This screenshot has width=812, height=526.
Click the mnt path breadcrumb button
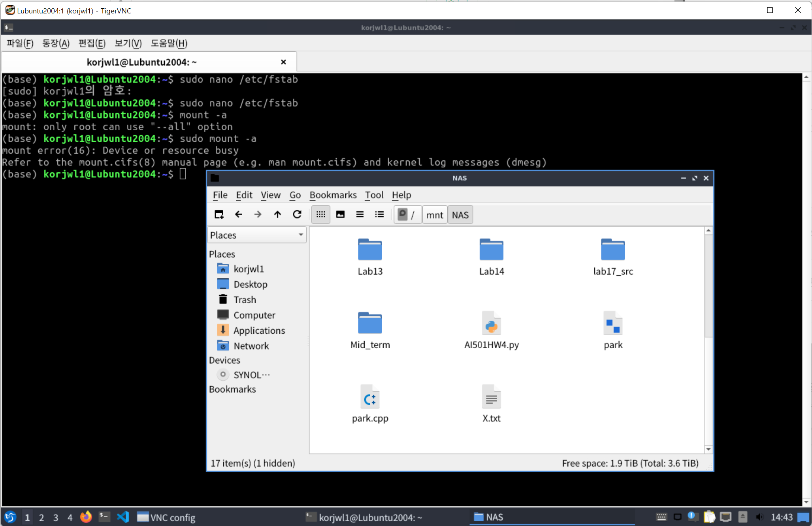point(434,215)
